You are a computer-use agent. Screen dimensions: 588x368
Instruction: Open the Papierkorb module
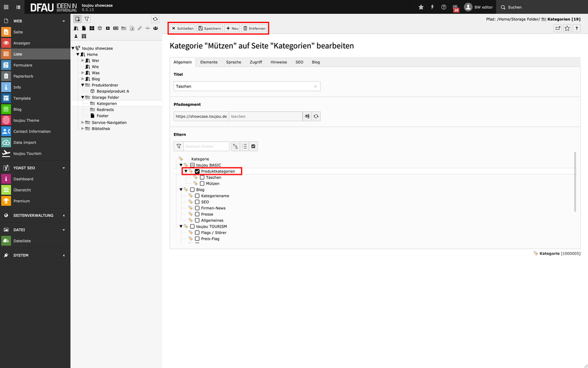click(23, 76)
